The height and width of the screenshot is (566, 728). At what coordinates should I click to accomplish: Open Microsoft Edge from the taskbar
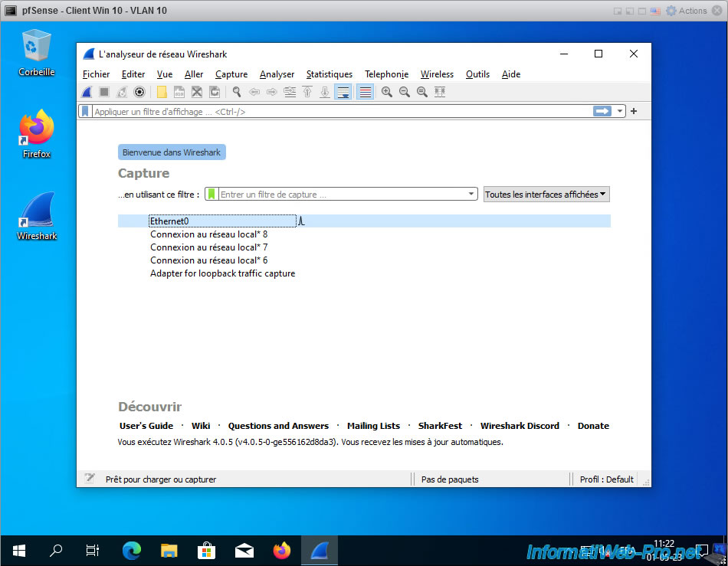point(132,551)
